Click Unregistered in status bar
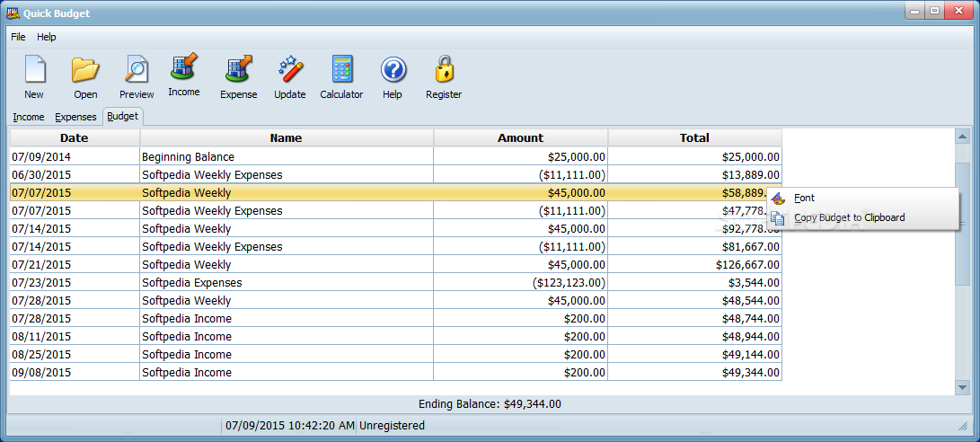The image size is (980, 442). (392, 426)
